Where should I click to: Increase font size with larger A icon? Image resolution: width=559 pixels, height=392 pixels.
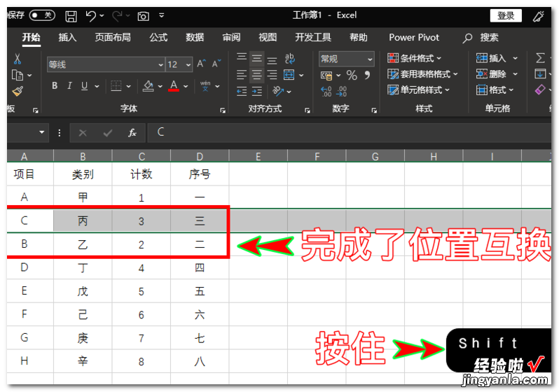202,64
